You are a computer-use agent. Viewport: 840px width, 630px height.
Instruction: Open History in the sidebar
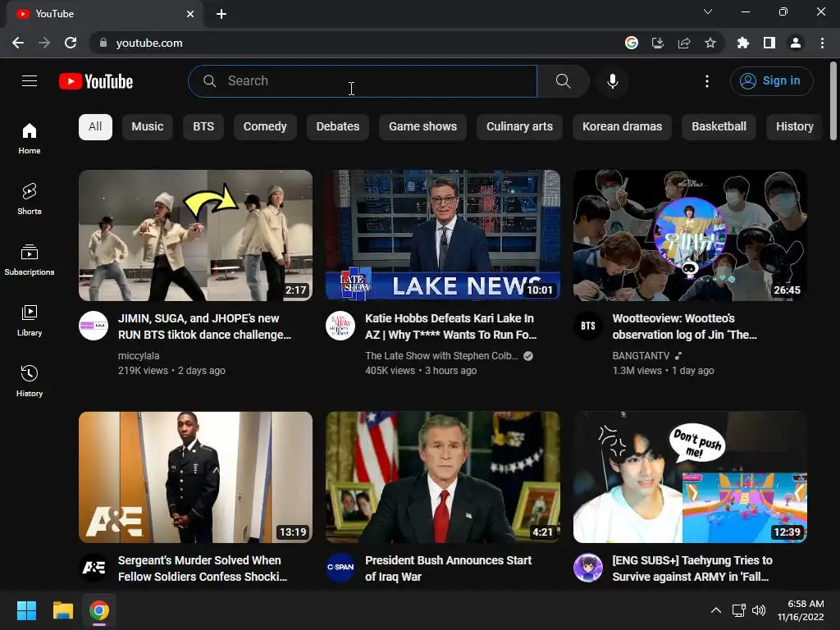tap(30, 381)
